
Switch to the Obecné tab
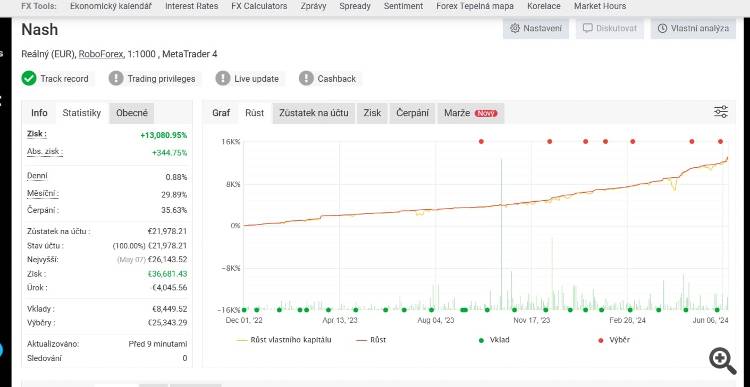tap(132, 113)
